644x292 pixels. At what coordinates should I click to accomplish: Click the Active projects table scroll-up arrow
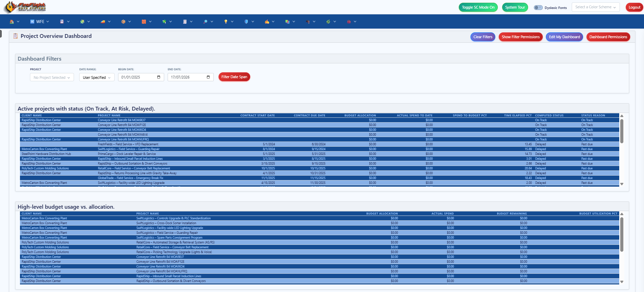point(622,116)
